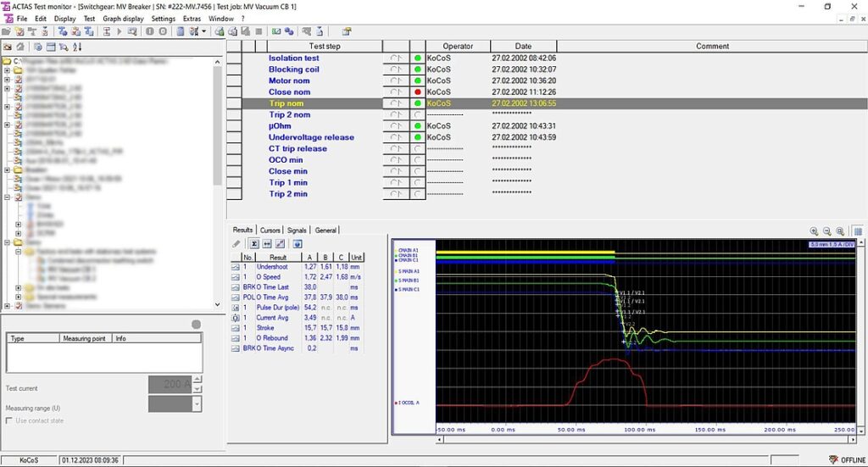Click the sort A-Z icon above file tree
The width and height of the screenshot is (868, 467).
[77, 47]
